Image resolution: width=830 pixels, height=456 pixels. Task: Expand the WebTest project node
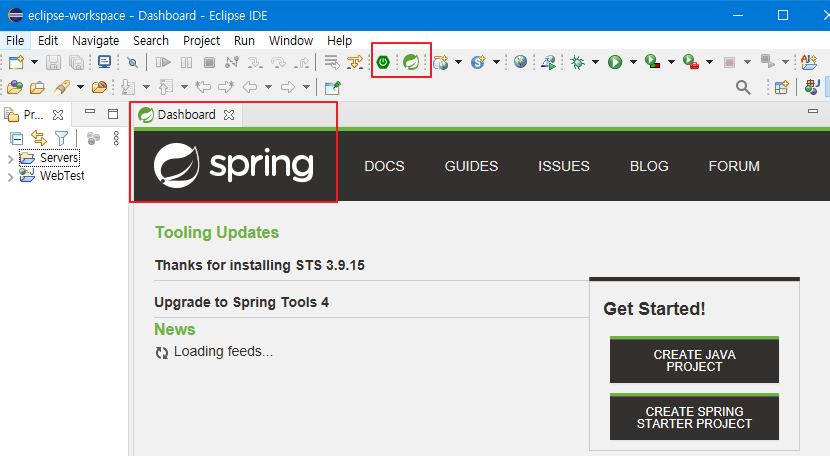coord(10,177)
